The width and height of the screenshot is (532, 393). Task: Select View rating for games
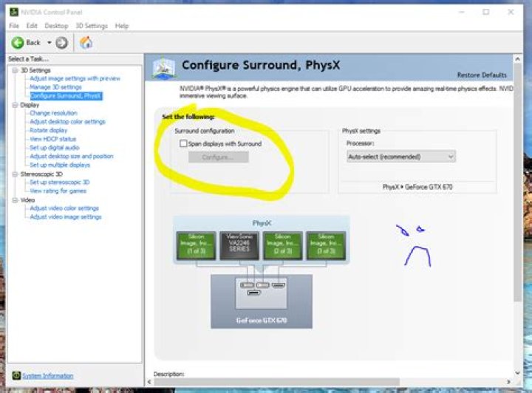58,191
